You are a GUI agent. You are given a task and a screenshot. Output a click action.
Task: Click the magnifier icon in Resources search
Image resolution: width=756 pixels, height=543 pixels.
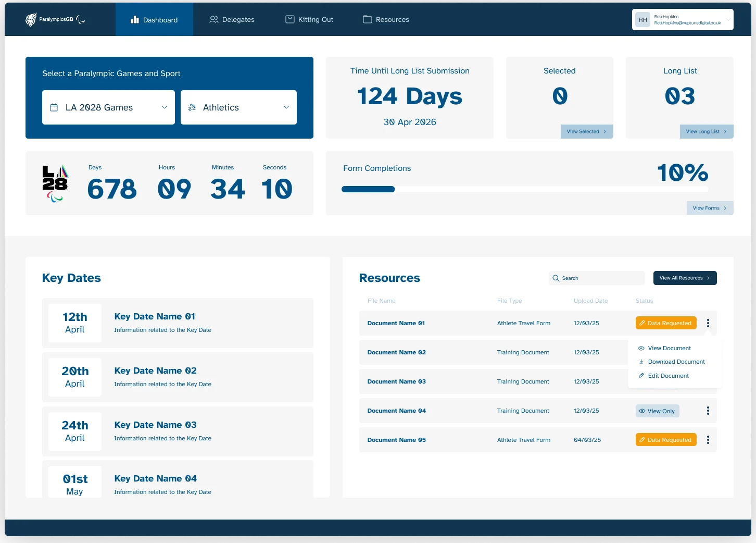(x=556, y=278)
